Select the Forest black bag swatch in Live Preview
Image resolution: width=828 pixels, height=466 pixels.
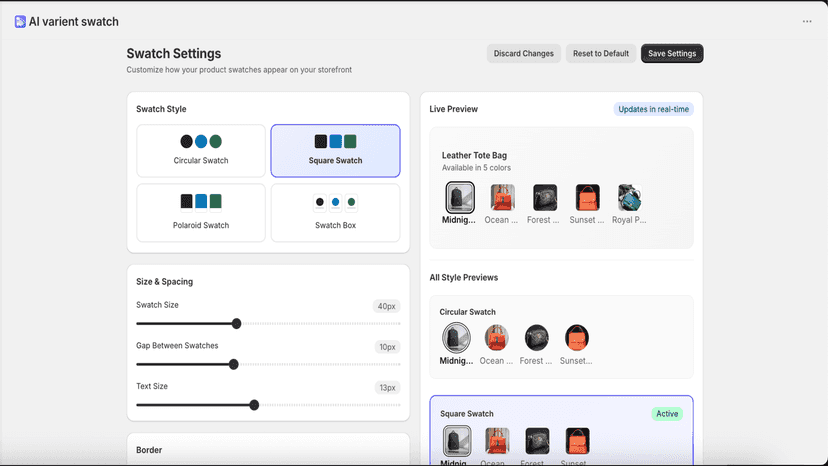544,197
